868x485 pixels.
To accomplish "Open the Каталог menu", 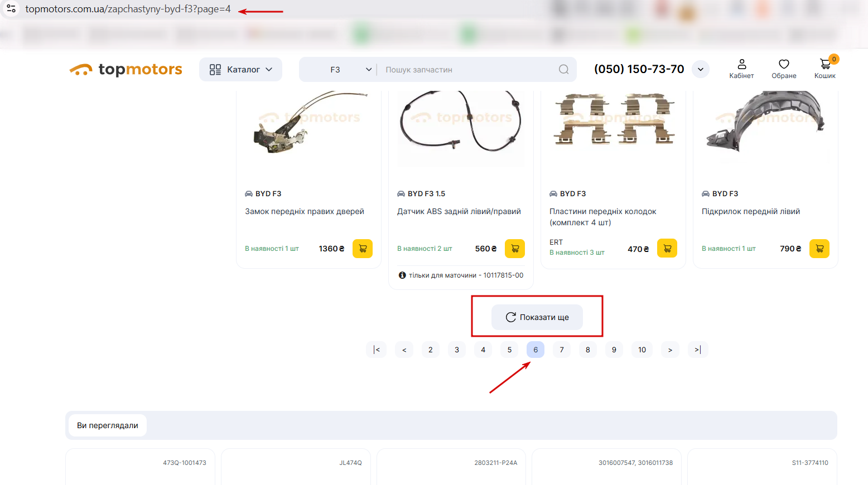I will pos(240,70).
